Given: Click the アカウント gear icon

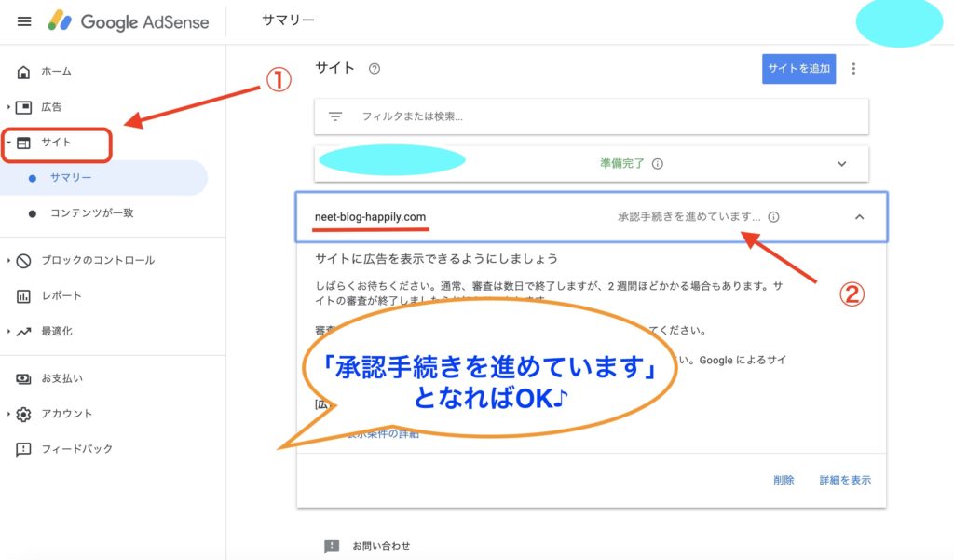Looking at the screenshot, I should (x=23, y=415).
